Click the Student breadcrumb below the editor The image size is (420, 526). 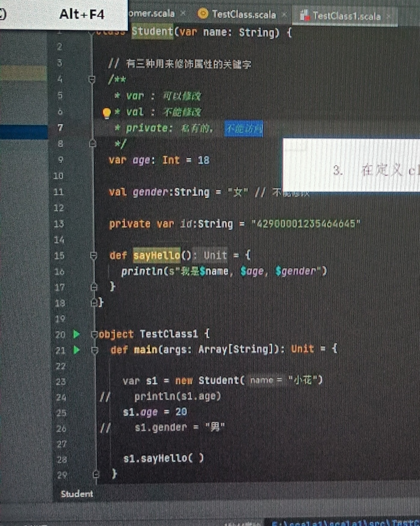coord(77,494)
